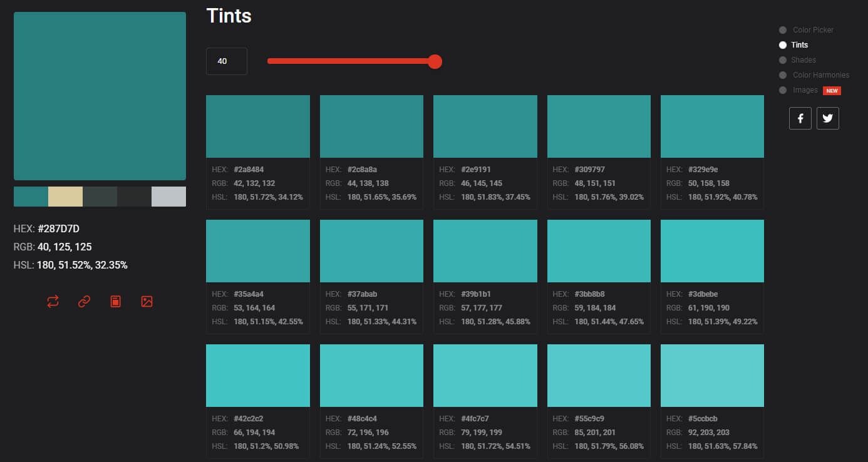Open the Color Harmonies section
The image size is (868, 462).
tap(782, 74)
